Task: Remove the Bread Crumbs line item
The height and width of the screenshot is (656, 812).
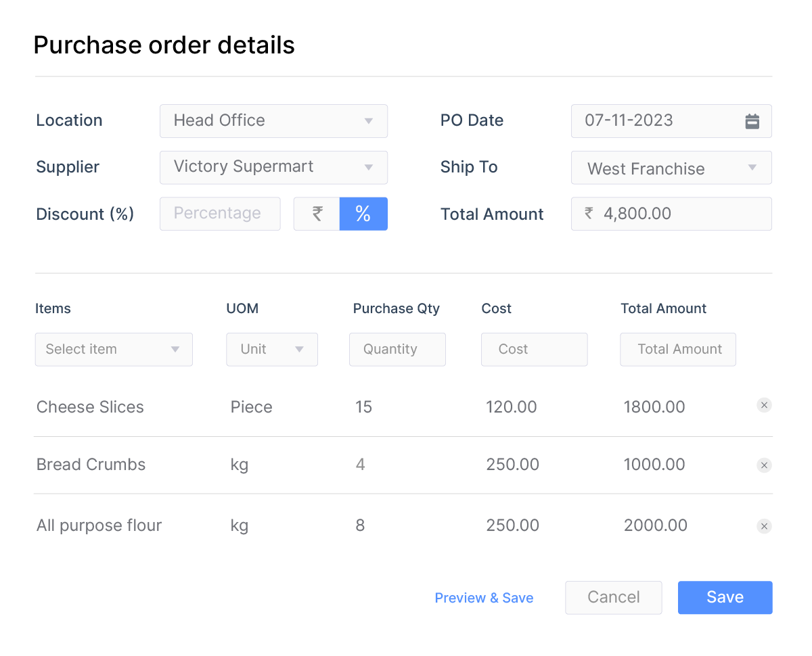Action: tap(764, 465)
